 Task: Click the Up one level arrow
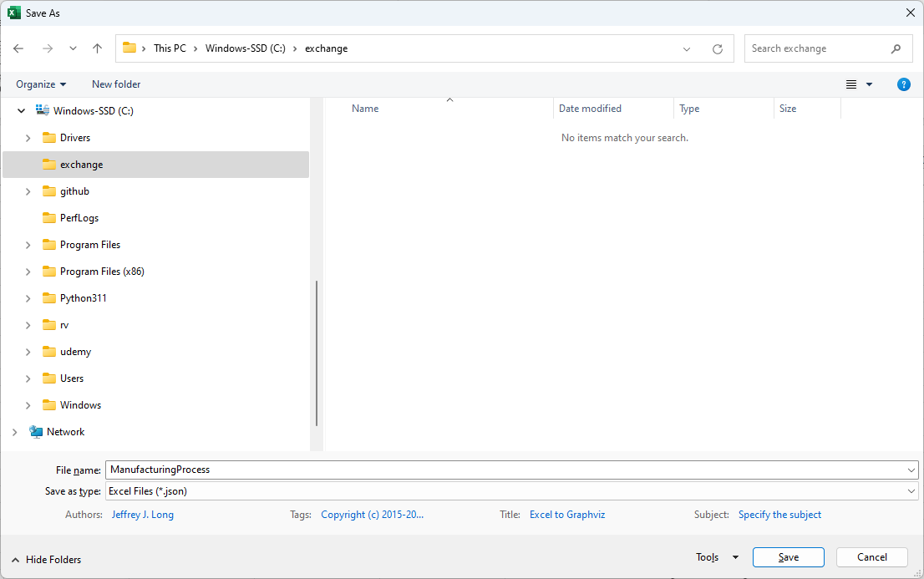click(x=97, y=48)
